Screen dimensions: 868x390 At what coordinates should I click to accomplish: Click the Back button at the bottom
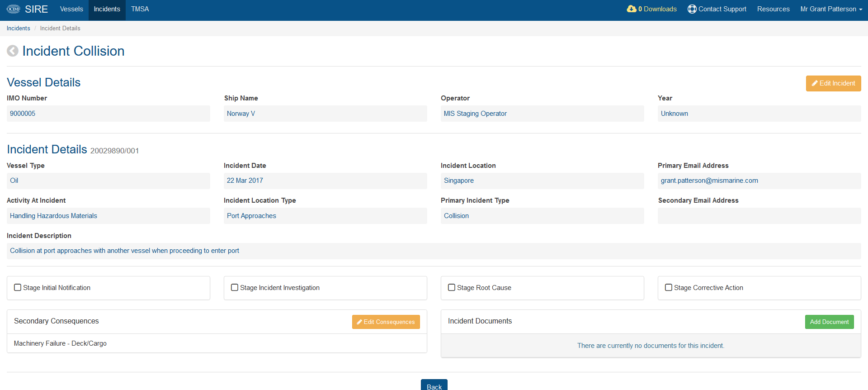[434, 385]
